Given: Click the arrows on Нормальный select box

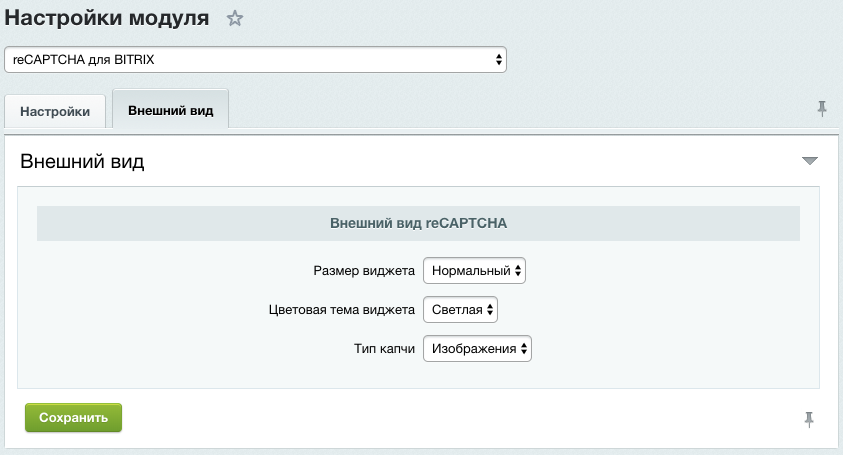Looking at the screenshot, I should click(x=518, y=271).
